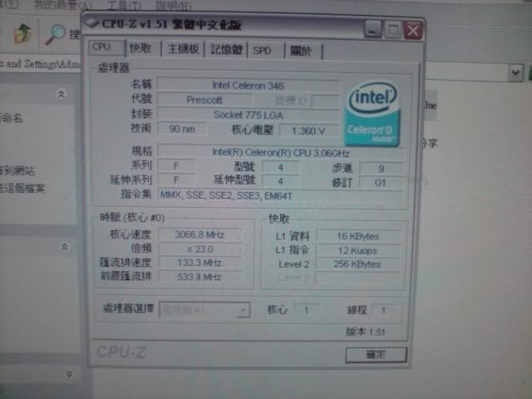Select the CPU tab
Image resolution: width=532 pixels, height=399 pixels.
(101, 47)
